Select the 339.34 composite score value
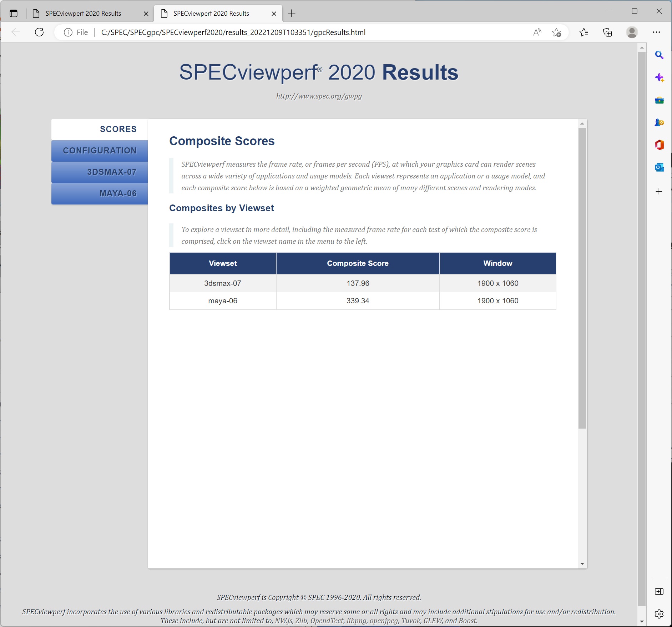This screenshot has width=672, height=627. tap(358, 301)
